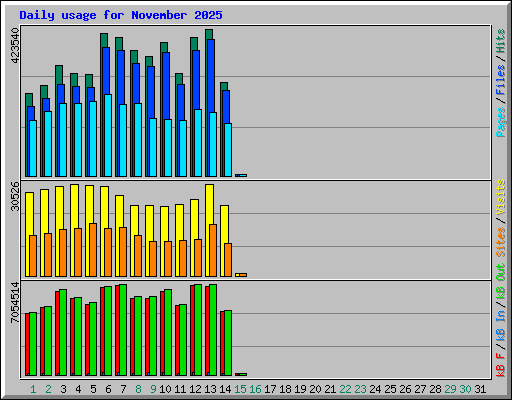This screenshot has width=512, height=400.
Task: Click the tiny day 15 bar in bottom chart
Action: click(x=241, y=374)
